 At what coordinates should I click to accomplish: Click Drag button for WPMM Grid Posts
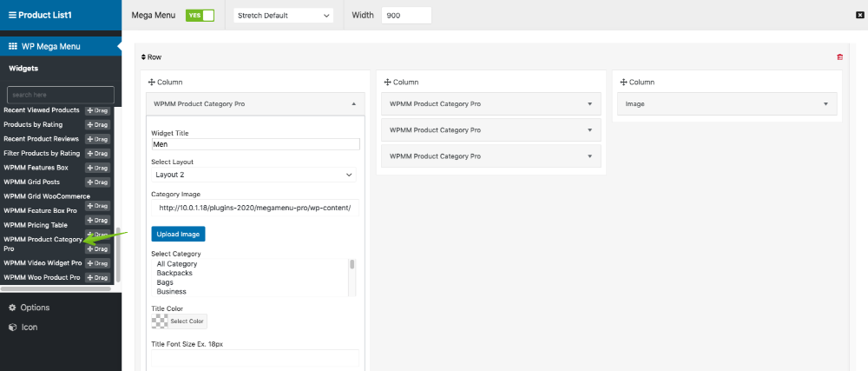coord(97,182)
